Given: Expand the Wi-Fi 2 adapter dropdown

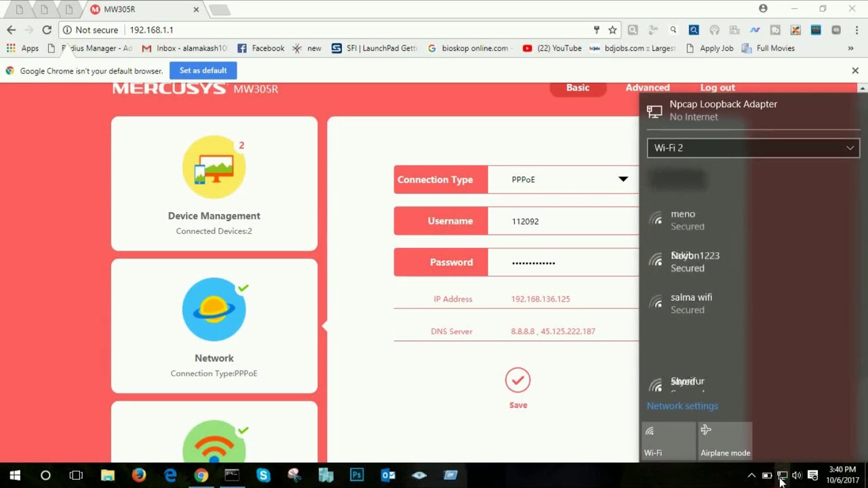Looking at the screenshot, I should coord(753,148).
